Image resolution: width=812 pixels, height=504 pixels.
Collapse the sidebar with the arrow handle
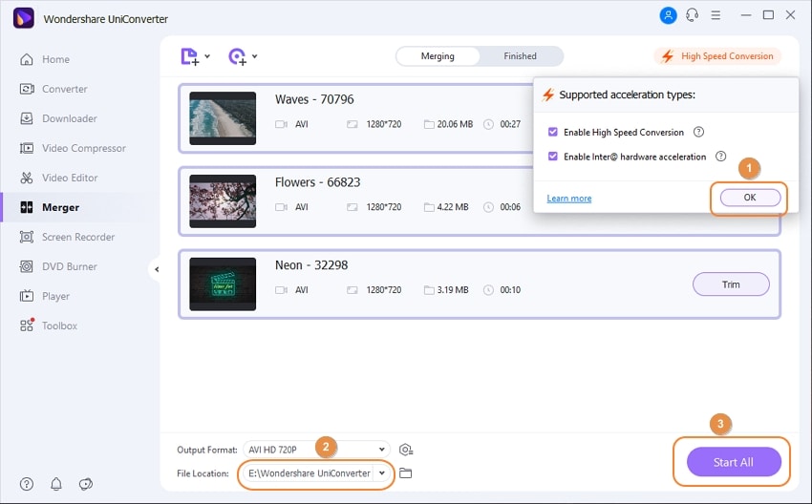pos(157,269)
